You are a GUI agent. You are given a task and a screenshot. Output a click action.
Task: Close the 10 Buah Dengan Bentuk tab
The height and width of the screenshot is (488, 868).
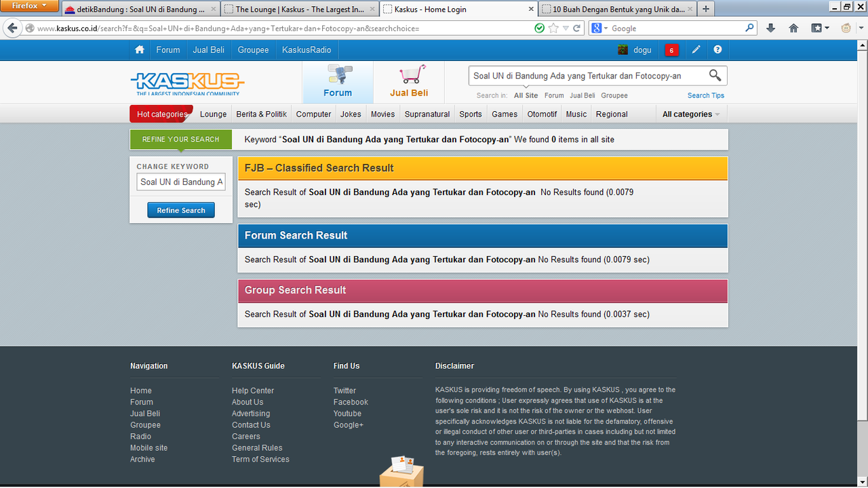point(690,9)
